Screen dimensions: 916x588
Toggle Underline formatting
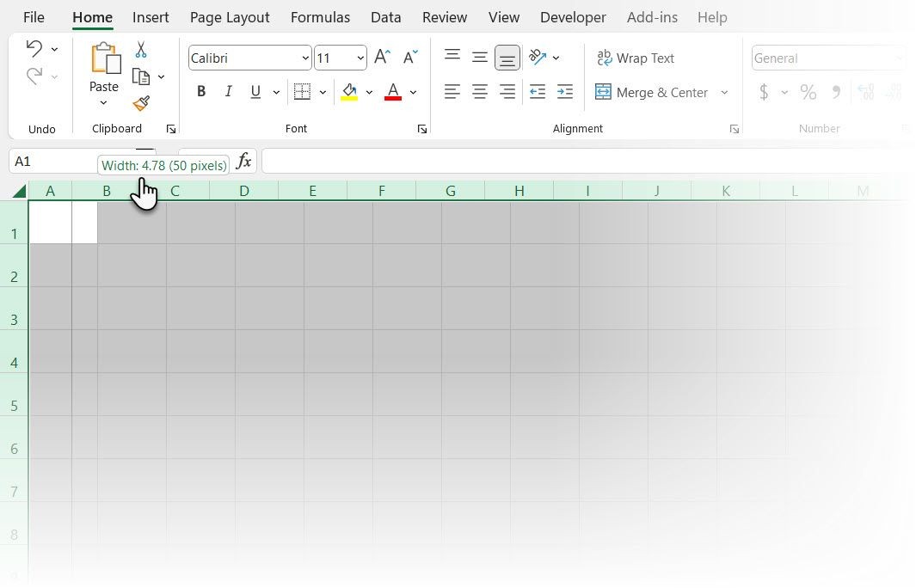point(255,92)
